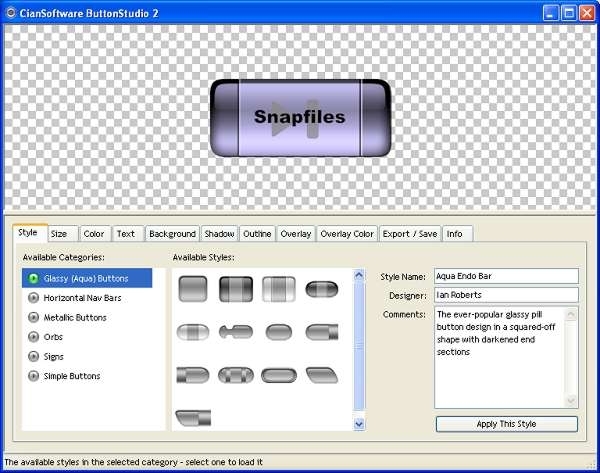Select the Horizontal Nav Bars category
The image size is (600, 473).
pos(87,298)
